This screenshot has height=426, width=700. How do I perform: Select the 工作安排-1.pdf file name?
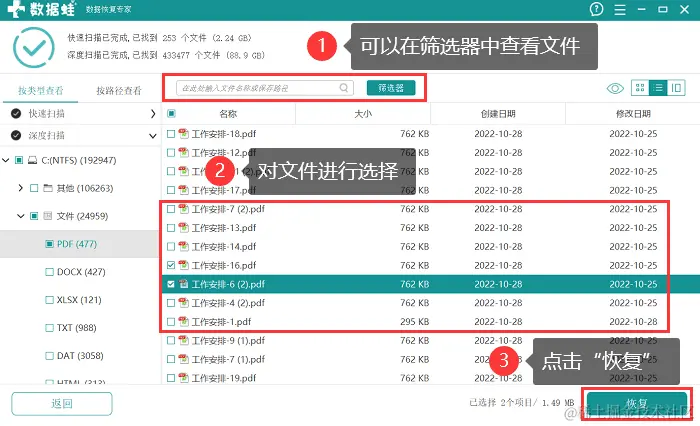point(221,322)
